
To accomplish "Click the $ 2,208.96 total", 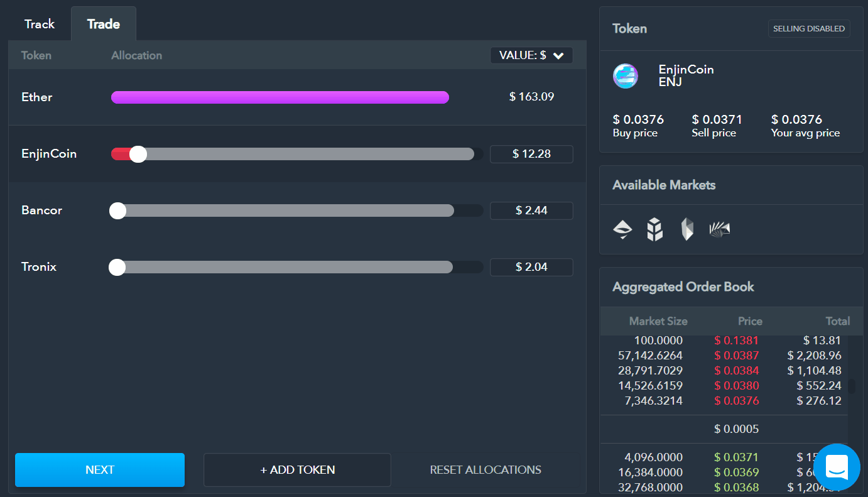I will click(x=815, y=356).
